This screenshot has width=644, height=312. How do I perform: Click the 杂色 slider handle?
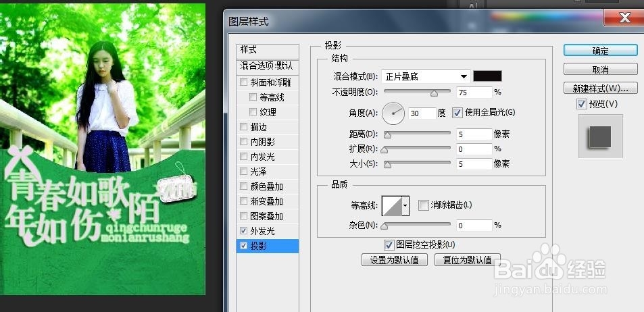pyautogui.click(x=384, y=226)
